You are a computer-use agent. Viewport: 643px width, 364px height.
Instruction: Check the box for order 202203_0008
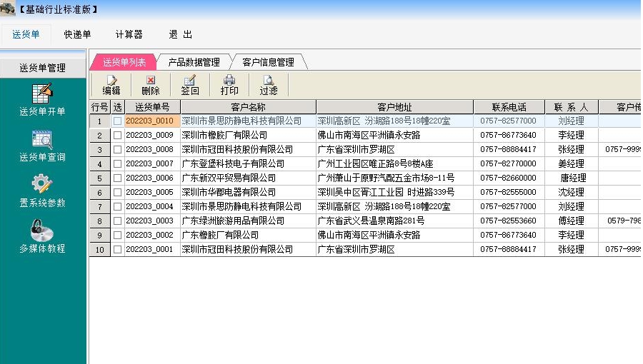pyautogui.click(x=117, y=149)
